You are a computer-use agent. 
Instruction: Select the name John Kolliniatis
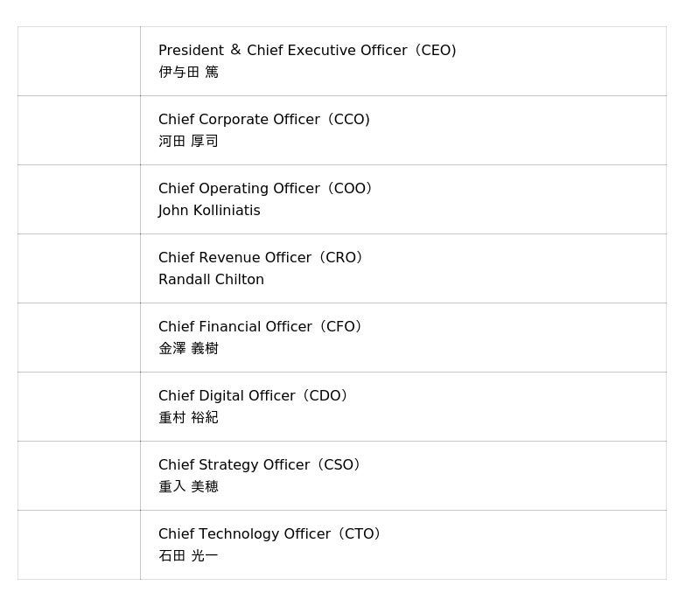(209, 211)
